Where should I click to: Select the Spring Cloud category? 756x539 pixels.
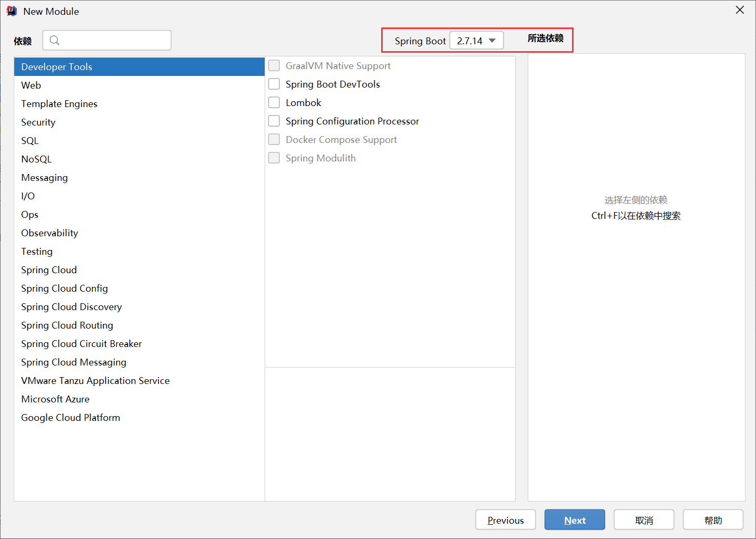pyautogui.click(x=139, y=269)
